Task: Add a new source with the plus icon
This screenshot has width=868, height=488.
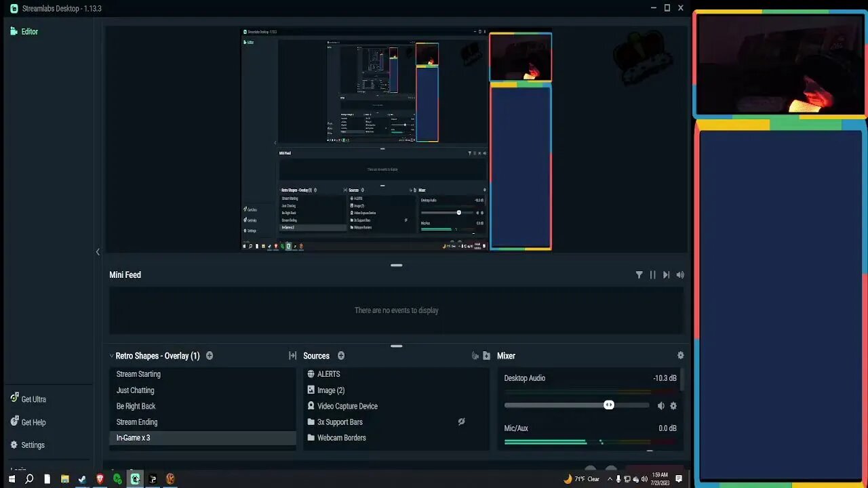Action: click(341, 356)
